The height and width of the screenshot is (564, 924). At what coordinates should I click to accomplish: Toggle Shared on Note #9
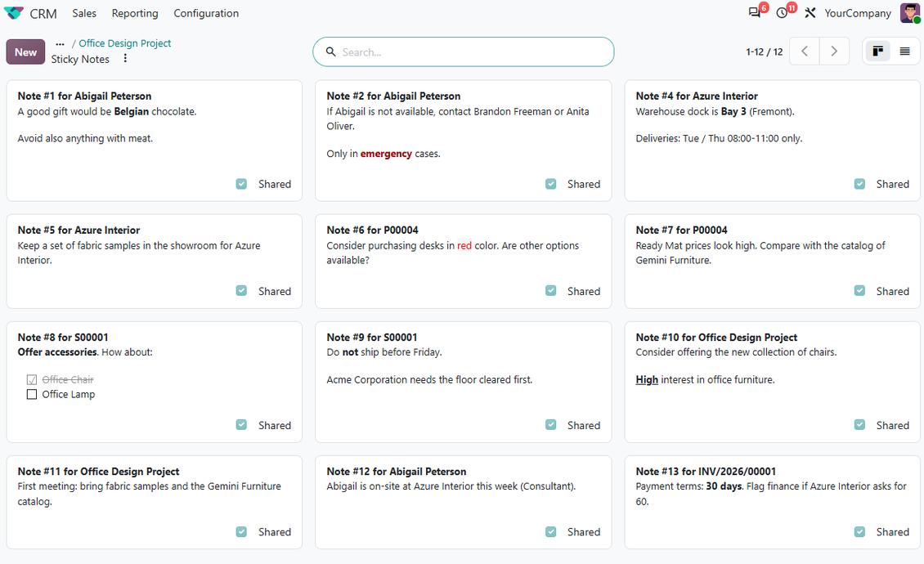(x=550, y=425)
